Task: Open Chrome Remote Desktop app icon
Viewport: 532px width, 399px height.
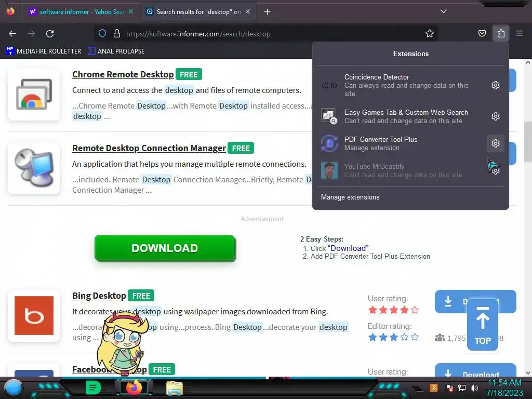Action: click(34, 95)
